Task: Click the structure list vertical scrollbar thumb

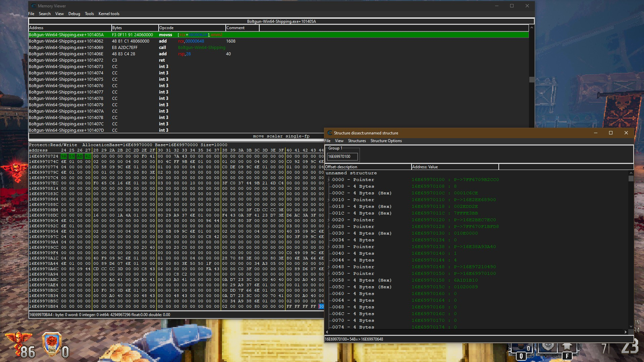Action: [x=631, y=179]
